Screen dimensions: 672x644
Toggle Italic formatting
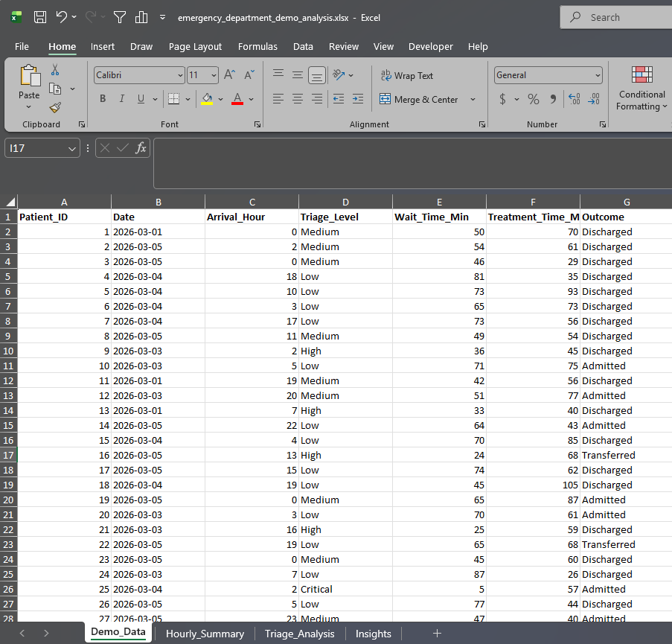[121, 99]
